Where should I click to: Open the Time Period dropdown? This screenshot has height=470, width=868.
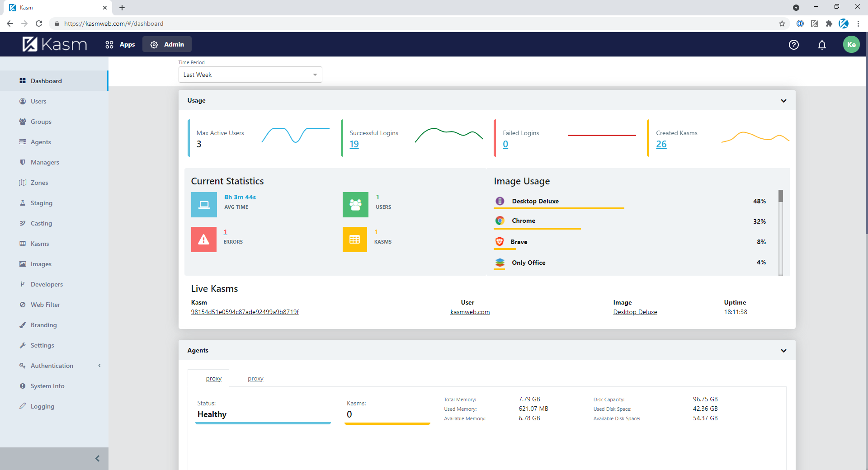point(250,75)
